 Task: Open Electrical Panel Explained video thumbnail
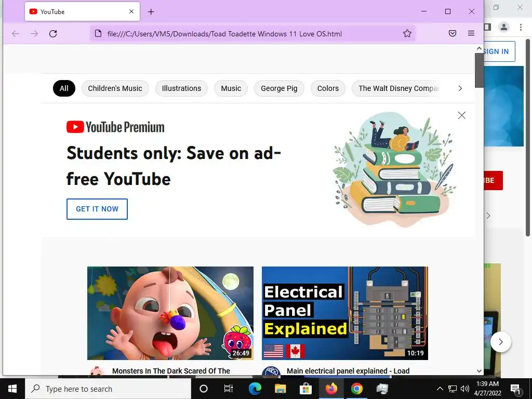click(x=345, y=313)
